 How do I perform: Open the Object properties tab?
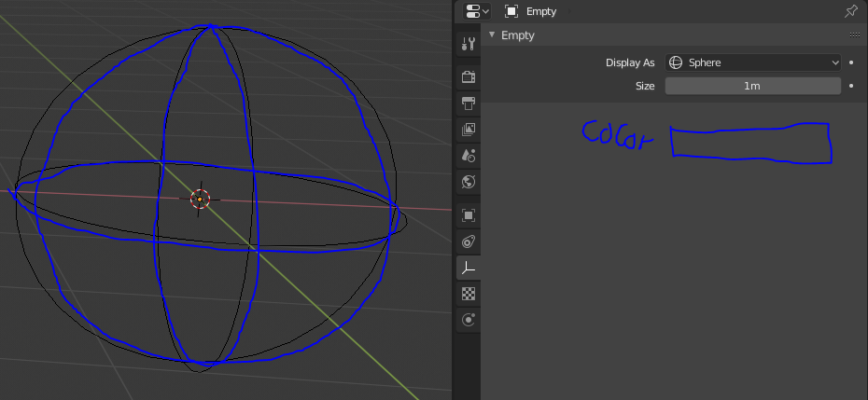(x=469, y=215)
